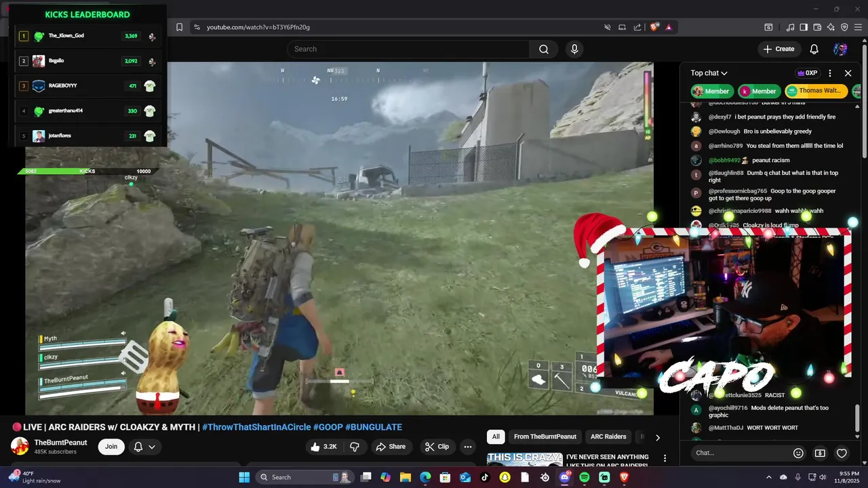Open Discord from the taskbar

click(564, 477)
